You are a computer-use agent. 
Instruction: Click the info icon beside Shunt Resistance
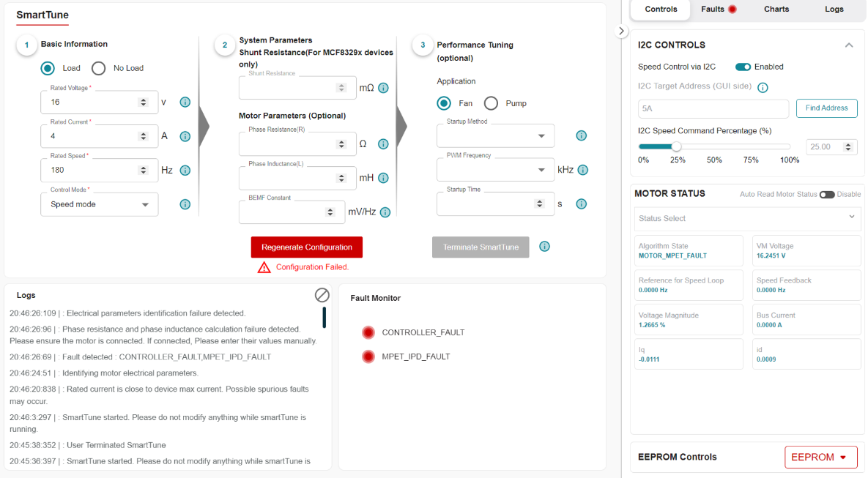[383, 88]
